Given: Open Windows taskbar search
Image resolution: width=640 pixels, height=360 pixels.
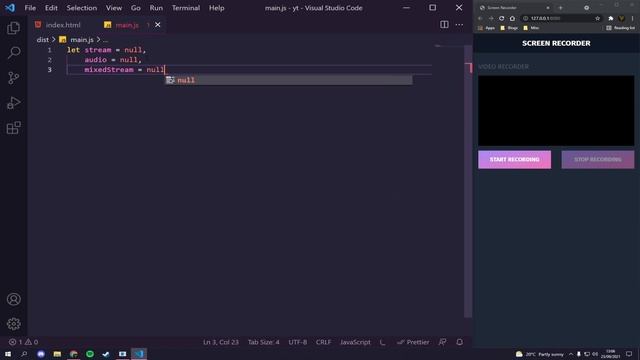Looking at the screenshot, I should tap(24, 354).
